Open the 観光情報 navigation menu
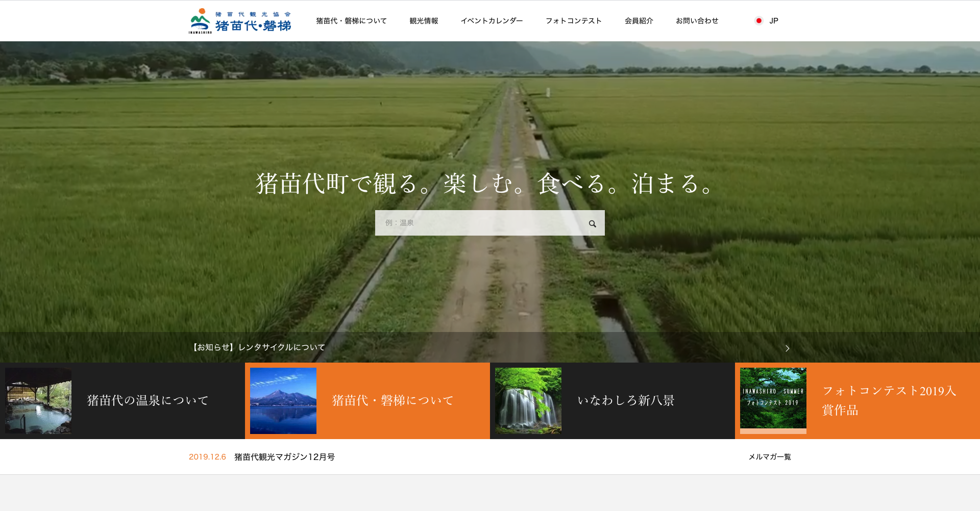980x511 pixels. point(424,21)
